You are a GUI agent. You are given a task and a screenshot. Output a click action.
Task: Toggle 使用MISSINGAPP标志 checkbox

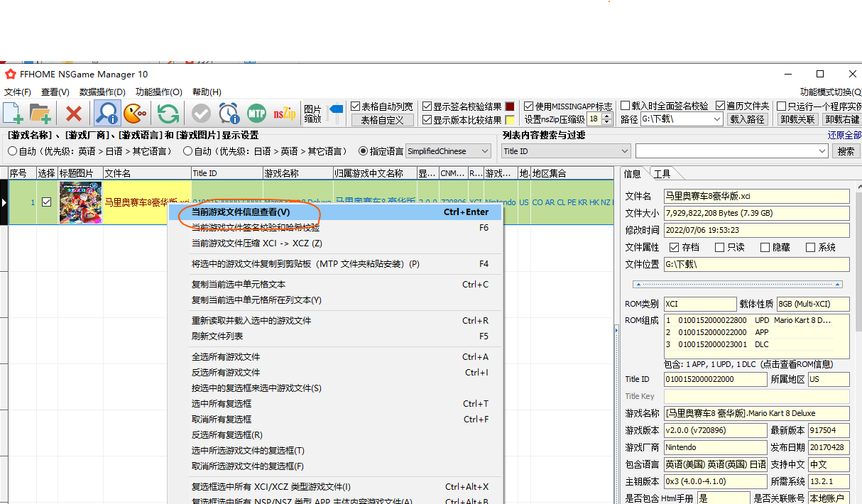coord(529,106)
